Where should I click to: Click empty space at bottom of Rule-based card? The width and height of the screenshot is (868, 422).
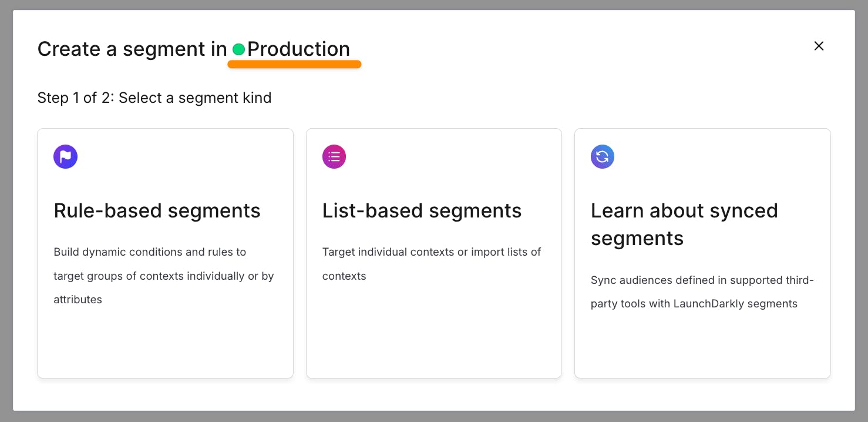click(165, 347)
